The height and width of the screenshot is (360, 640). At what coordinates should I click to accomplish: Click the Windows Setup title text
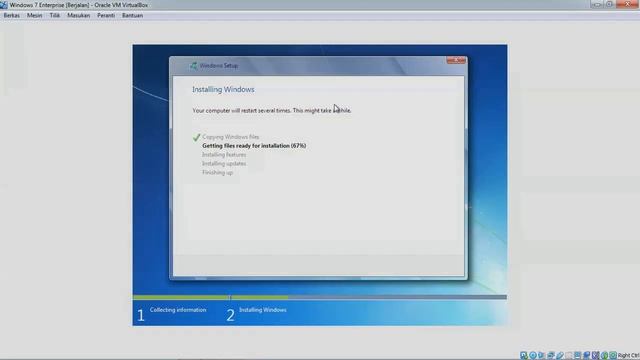click(219, 65)
